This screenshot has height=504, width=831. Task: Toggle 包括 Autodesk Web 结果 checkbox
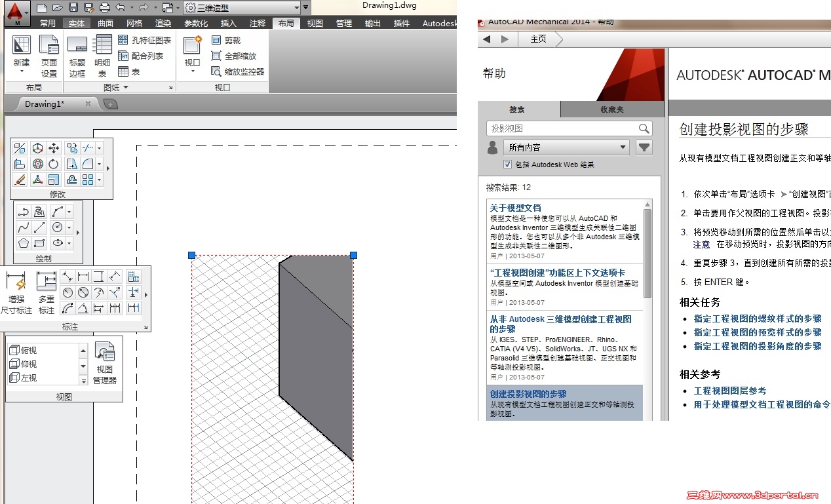coord(507,165)
